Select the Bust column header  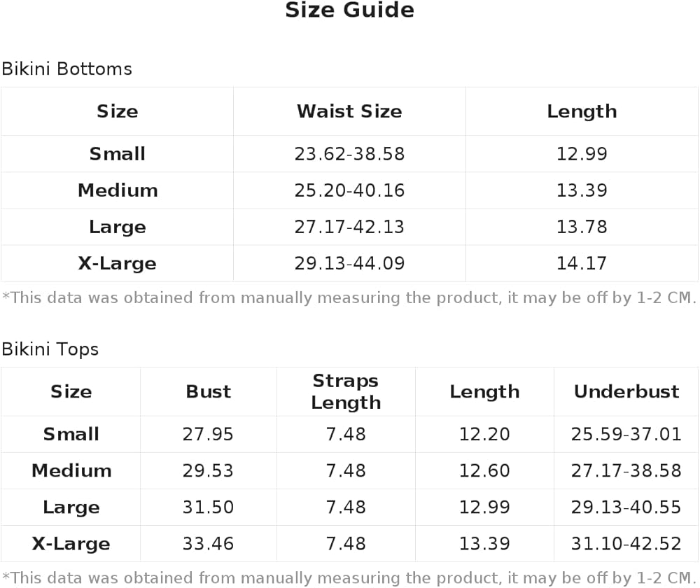coord(209,391)
